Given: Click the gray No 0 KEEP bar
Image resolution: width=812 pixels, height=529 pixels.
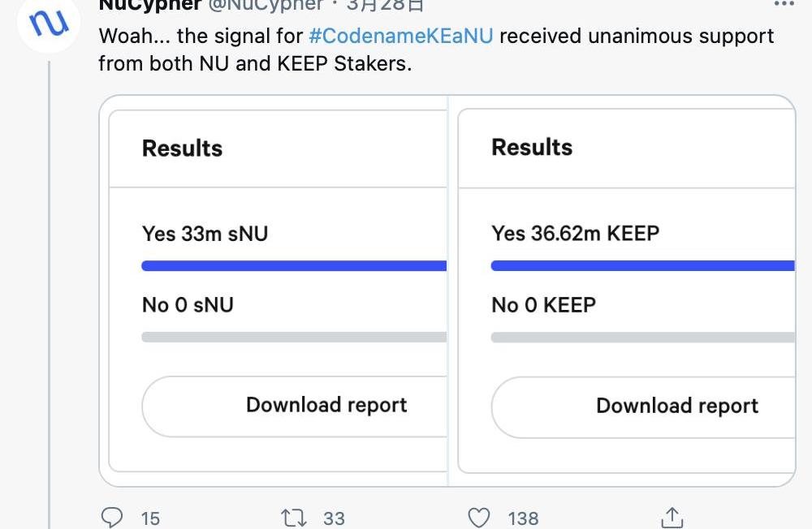Looking at the screenshot, I should [642, 337].
